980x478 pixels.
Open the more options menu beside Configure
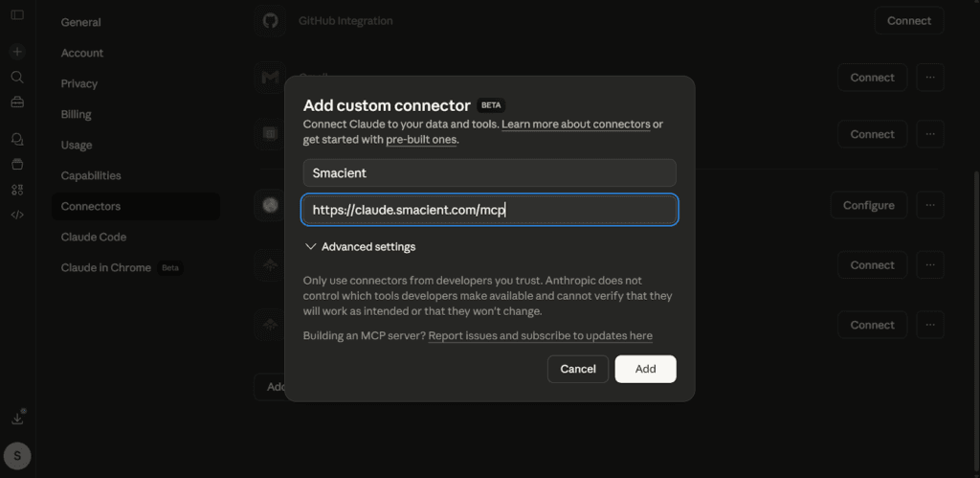(929, 205)
